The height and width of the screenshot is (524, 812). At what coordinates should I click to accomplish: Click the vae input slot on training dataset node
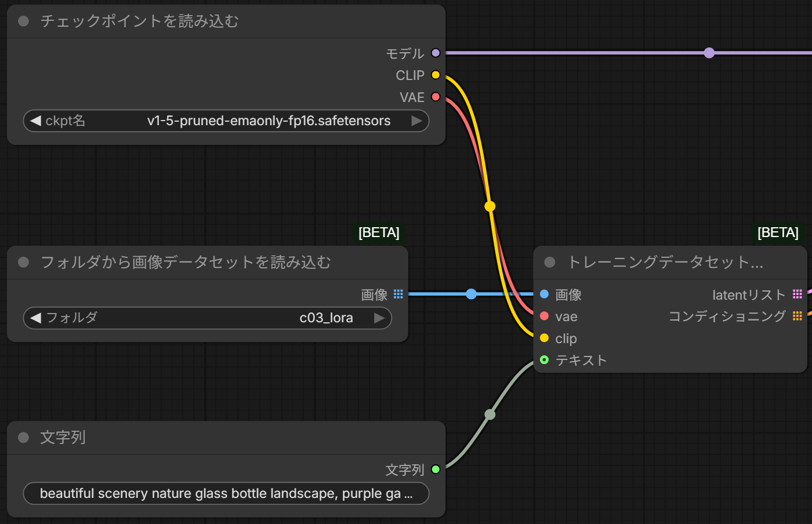(x=544, y=316)
